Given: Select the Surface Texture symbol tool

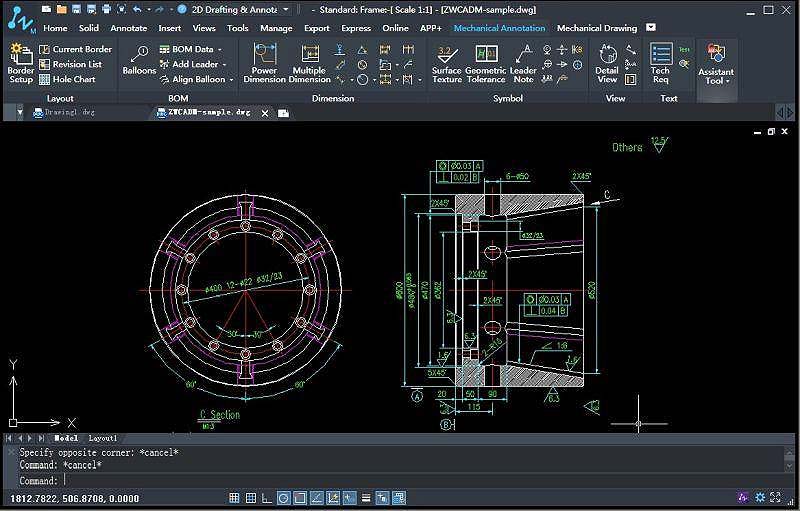Looking at the screenshot, I should (x=446, y=63).
